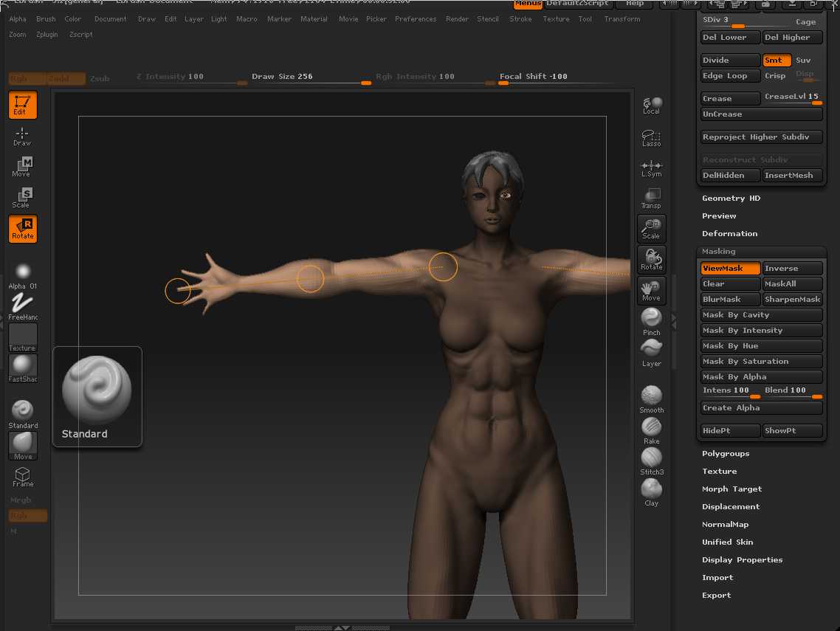Image resolution: width=840 pixels, height=631 pixels.
Task: Click the Standard brush preview thumbnail
Action: pos(97,390)
